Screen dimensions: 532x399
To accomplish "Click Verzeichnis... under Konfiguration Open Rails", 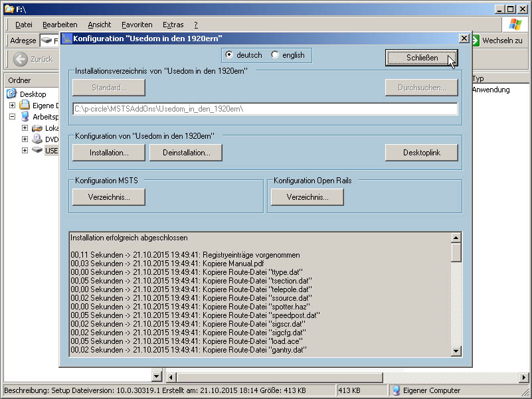I will pos(307,197).
